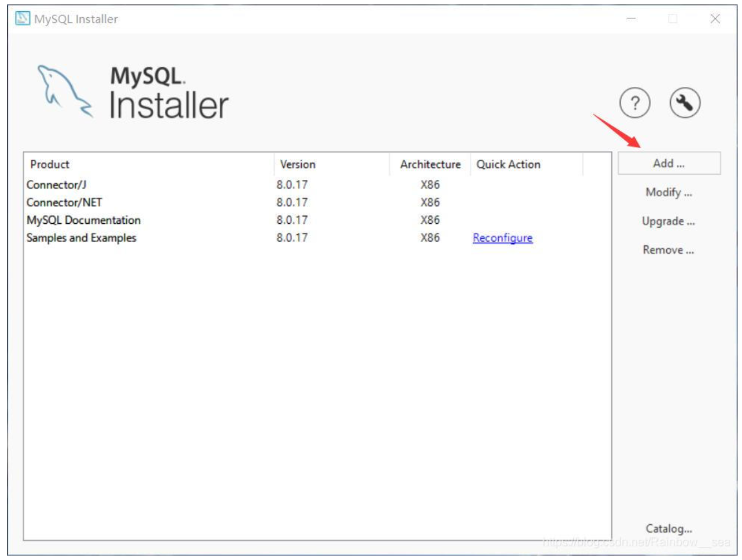Open the Catalog... button
The image size is (742, 560).
pos(669,529)
